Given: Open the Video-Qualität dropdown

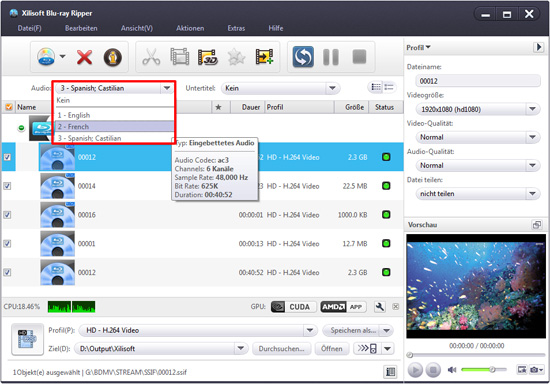Looking at the screenshot, I should coord(532,137).
